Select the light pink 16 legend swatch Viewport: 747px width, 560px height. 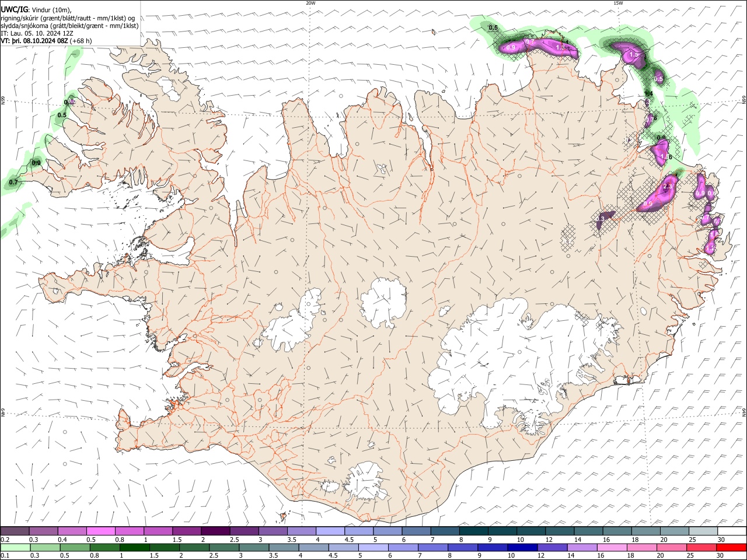[x=612, y=548]
